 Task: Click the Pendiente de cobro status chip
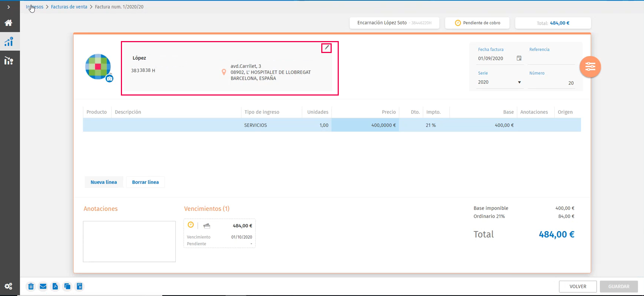tap(478, 23)
